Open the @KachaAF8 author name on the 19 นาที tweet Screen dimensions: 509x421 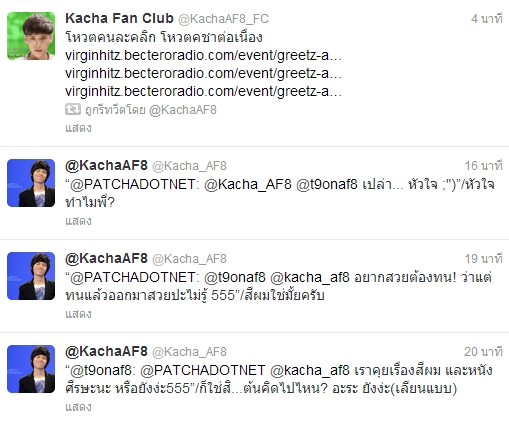(x=106, y=258)
